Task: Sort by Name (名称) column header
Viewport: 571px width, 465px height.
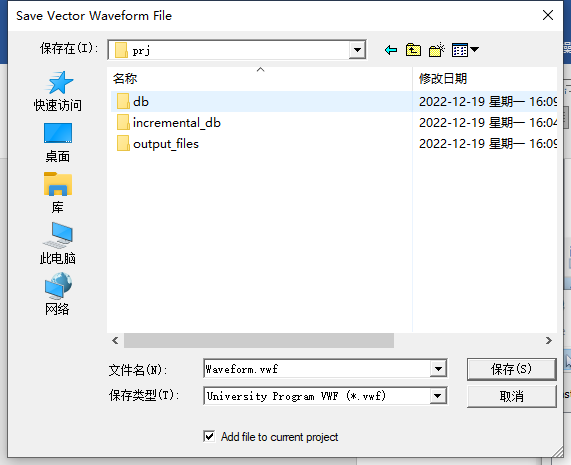Action: tap(260, 78)
